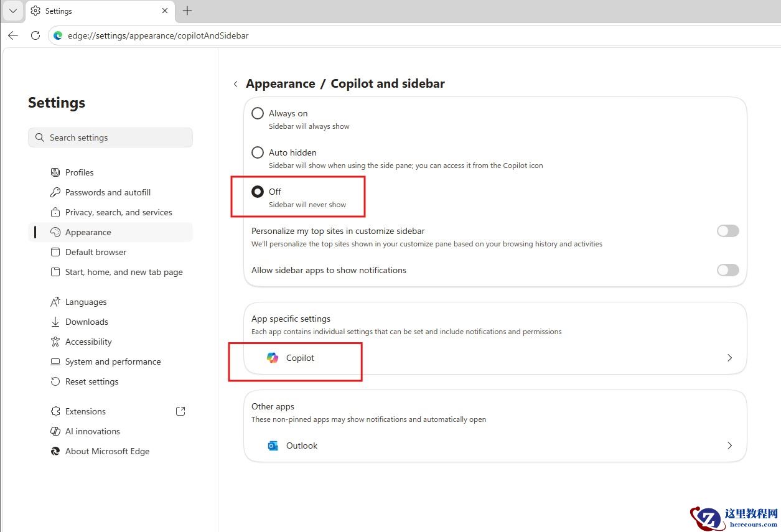Open the tab list dropdown arrow
781x532 pixels.
(13, 11)
